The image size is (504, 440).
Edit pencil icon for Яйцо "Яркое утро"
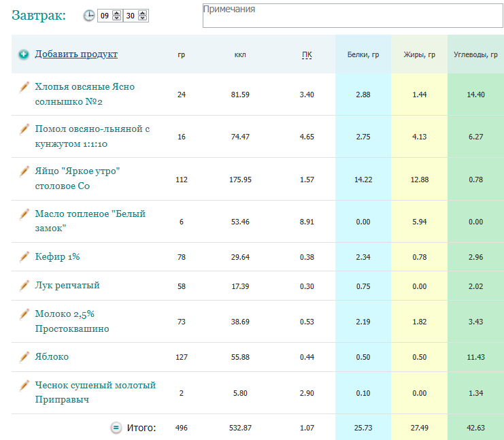pos(24,171)
